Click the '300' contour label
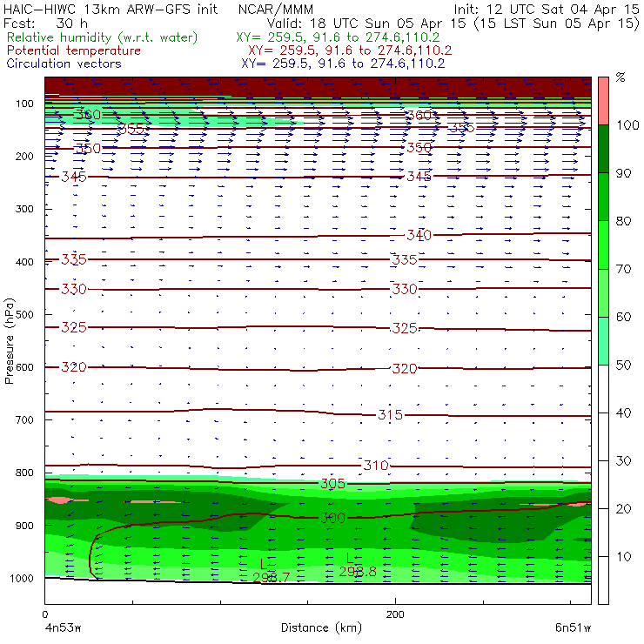The height and width of the screenshot is (644, 644). click(332, 518)
